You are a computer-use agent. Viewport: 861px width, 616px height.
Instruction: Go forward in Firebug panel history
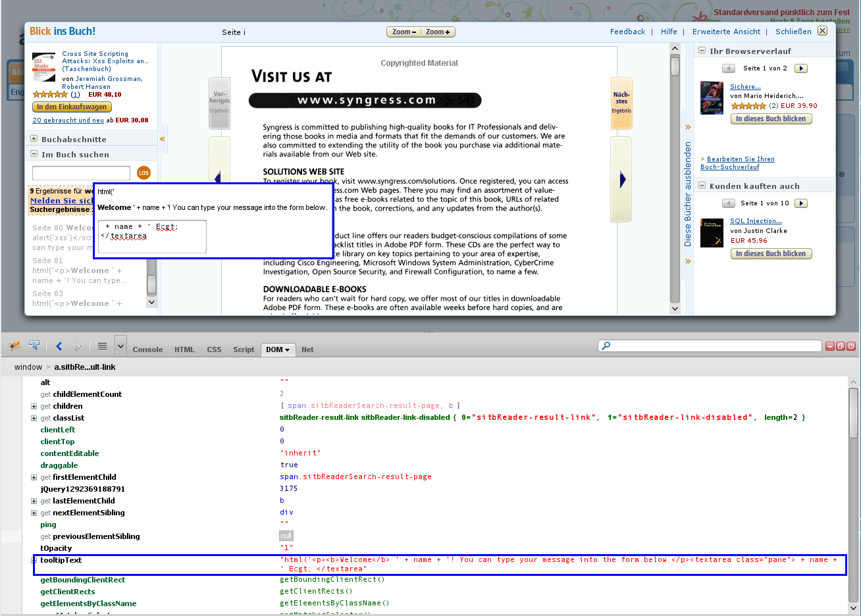point(78,346)
